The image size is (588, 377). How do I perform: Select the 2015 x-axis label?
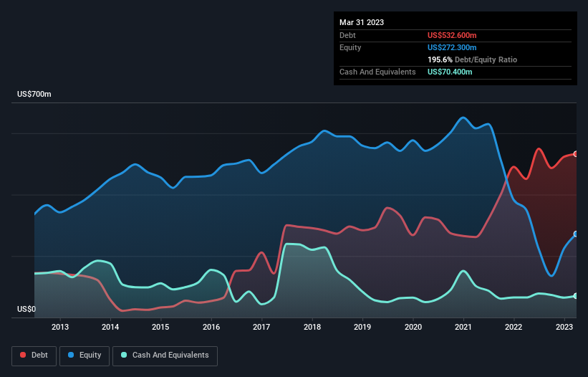tap(160, 327)
